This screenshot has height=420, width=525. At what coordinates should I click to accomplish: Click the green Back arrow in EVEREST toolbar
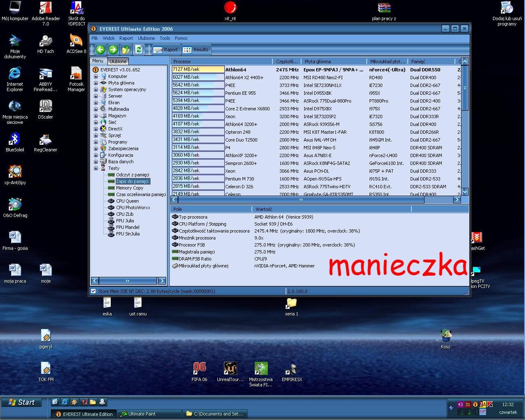(x=100, y=50)
